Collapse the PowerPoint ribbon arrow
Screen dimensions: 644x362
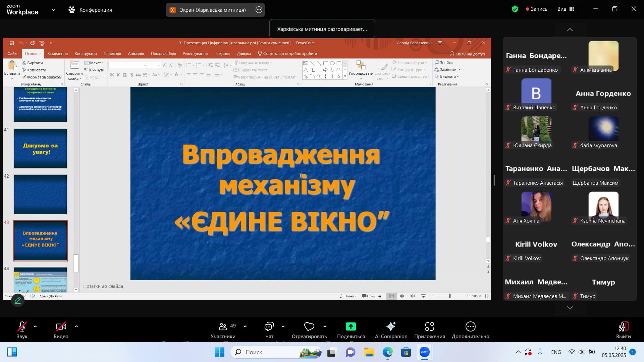coord(487,84)
